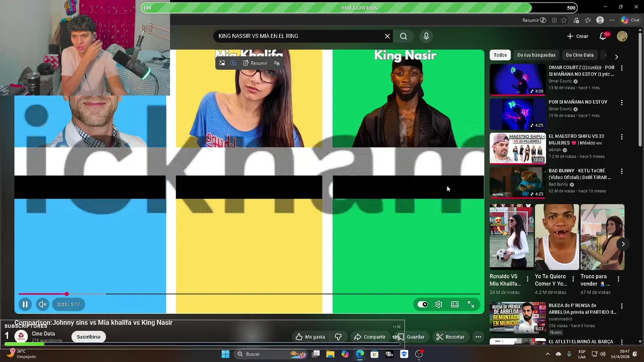This screenshot has width=644, height=362.
Task: Open OBS Studio from the taskbar
Action: (419, 354)
